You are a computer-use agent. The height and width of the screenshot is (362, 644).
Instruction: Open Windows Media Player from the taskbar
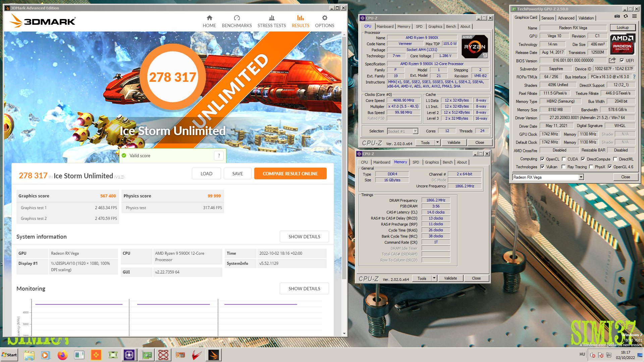46,355
